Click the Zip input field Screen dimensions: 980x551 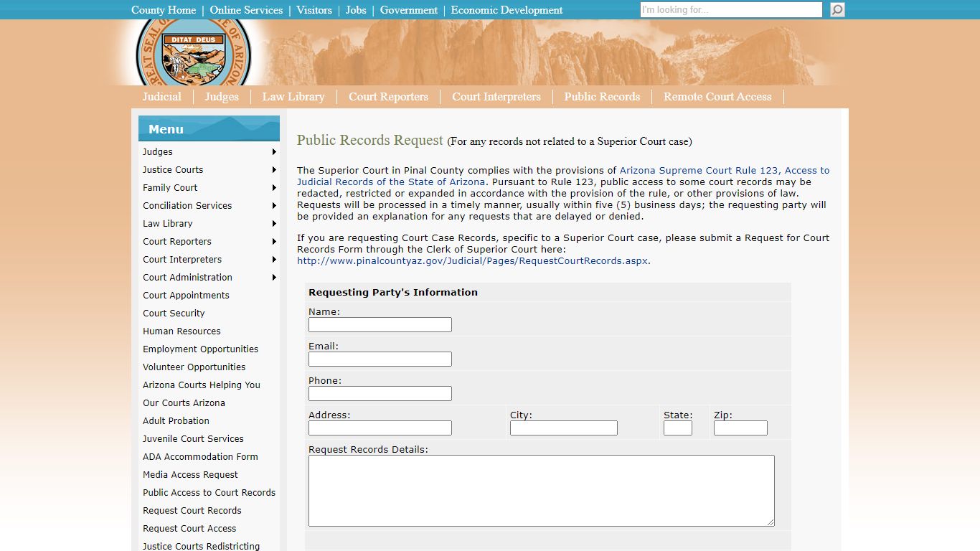coord(740,428)
